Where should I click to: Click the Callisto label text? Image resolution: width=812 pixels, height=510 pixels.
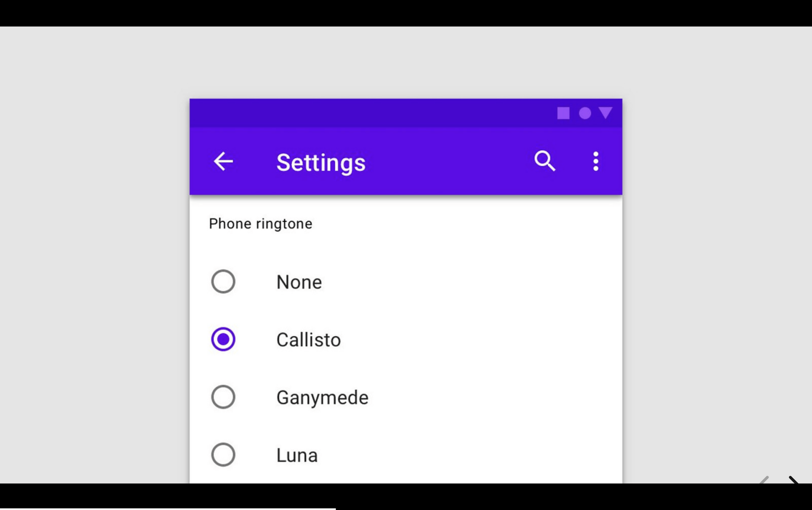309,339
